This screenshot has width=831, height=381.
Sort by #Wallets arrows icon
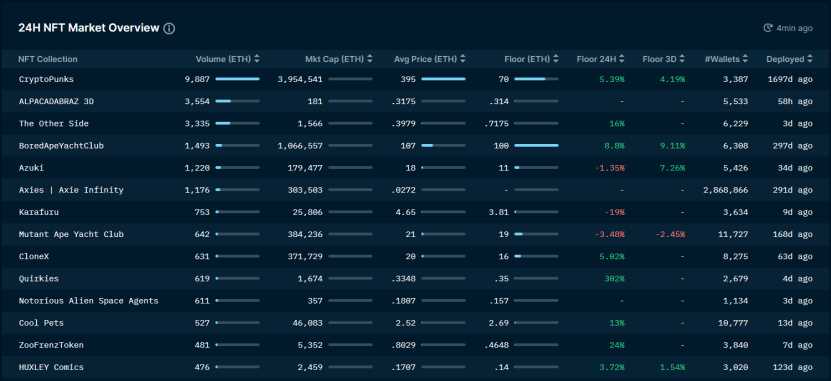point(745,59)
